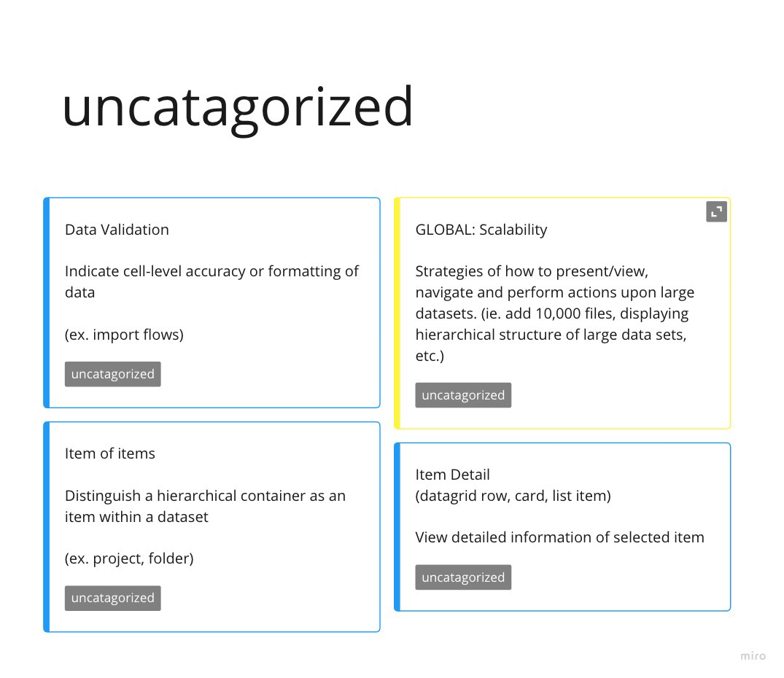Click the miro watermark logo
784x678 pixels.
753,656
